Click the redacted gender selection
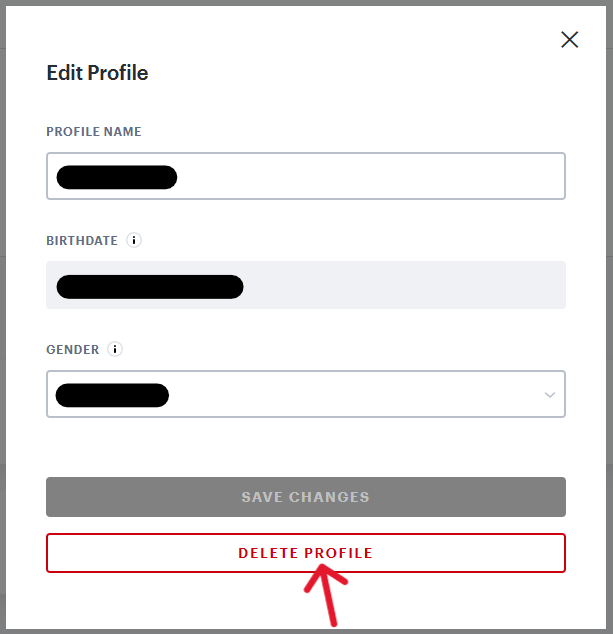 point(112,395)
